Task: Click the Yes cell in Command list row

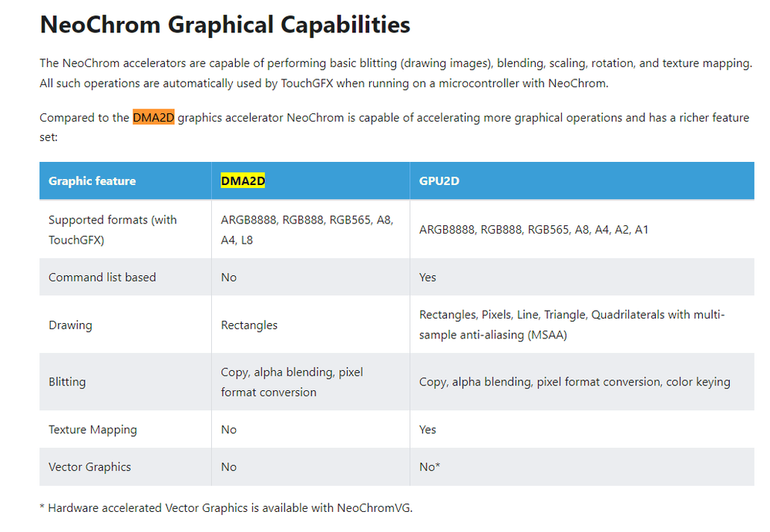Action: click(x=428, y=278)
